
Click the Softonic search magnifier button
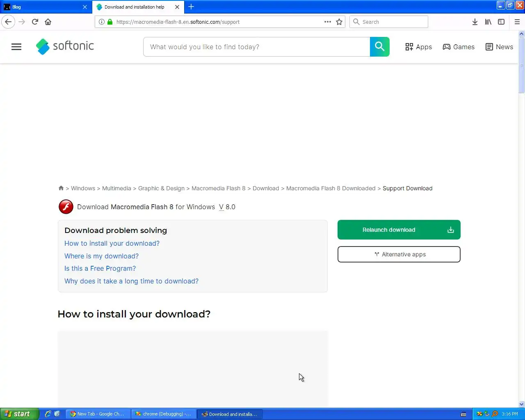click(380, 47)
